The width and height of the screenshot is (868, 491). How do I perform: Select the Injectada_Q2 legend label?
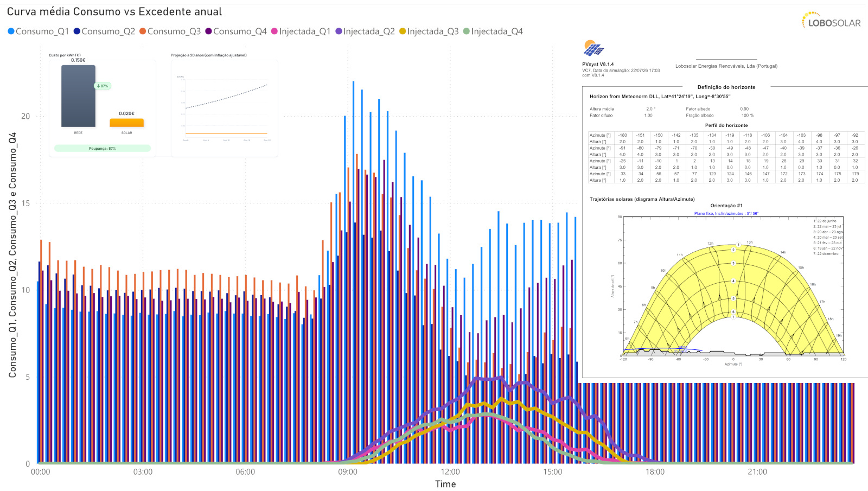pyautogui.click(x=369, y=31)
